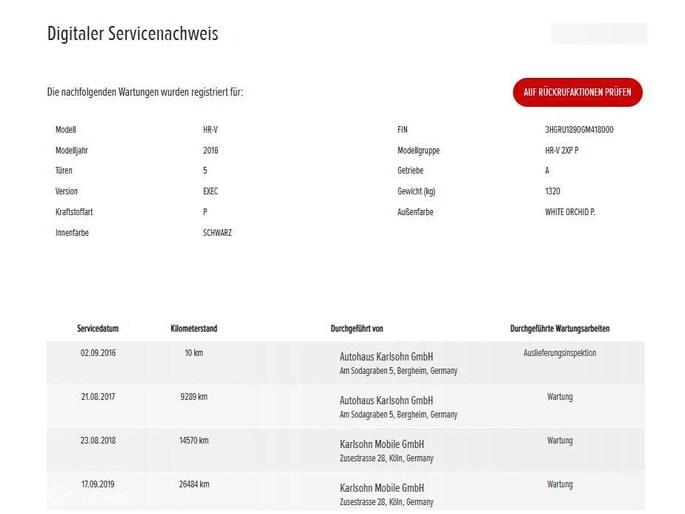Click the Kilometerstand column header
The height and width of the screenshot is (514, 685).
194,328
